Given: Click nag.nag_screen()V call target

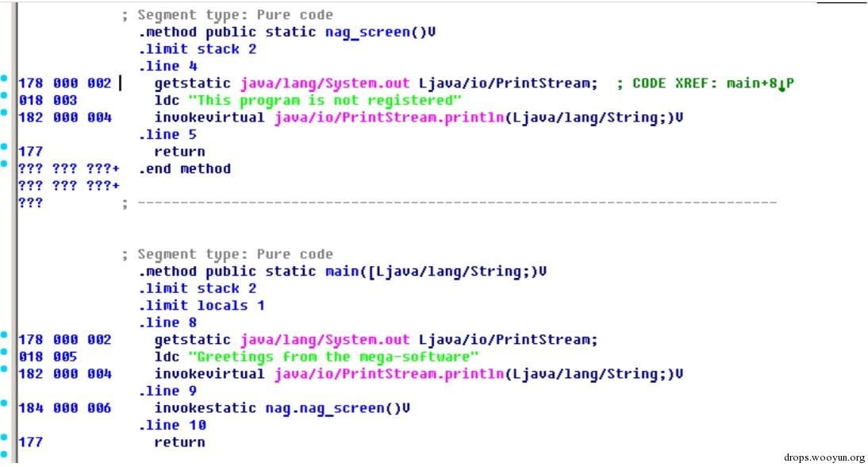Looking at the screenshot, I should [x=338, y=408].
